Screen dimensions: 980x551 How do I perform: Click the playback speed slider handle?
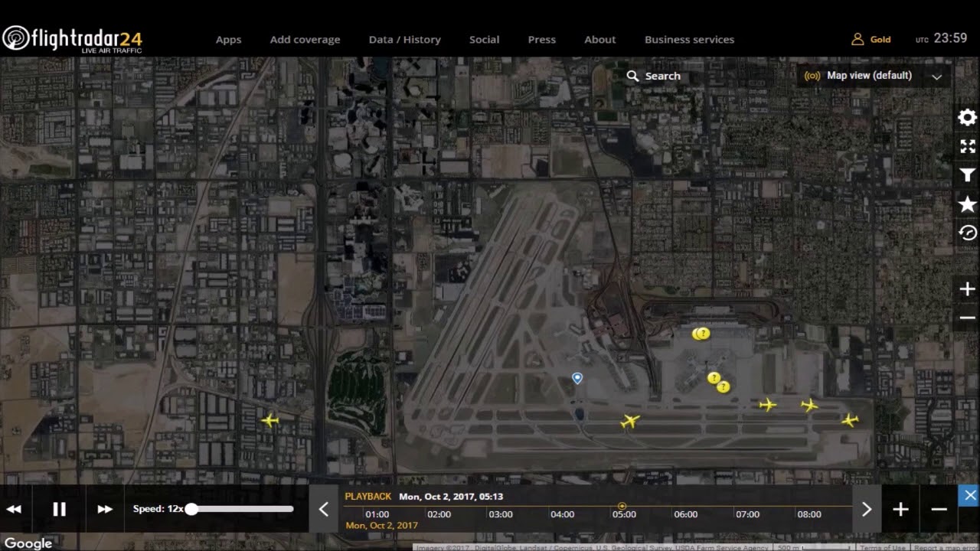191,509
